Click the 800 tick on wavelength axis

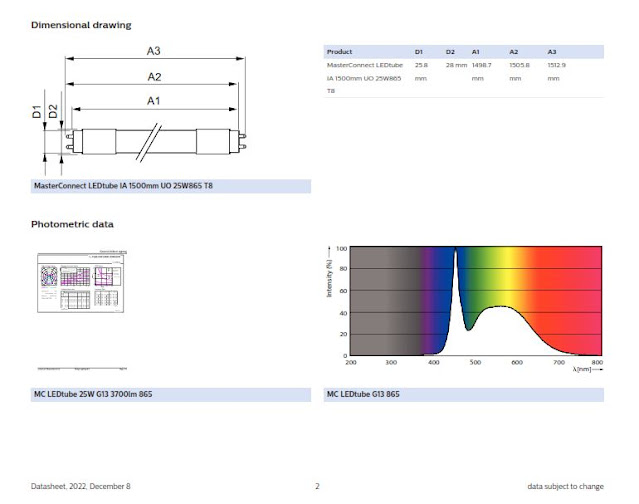click(597, 362)
